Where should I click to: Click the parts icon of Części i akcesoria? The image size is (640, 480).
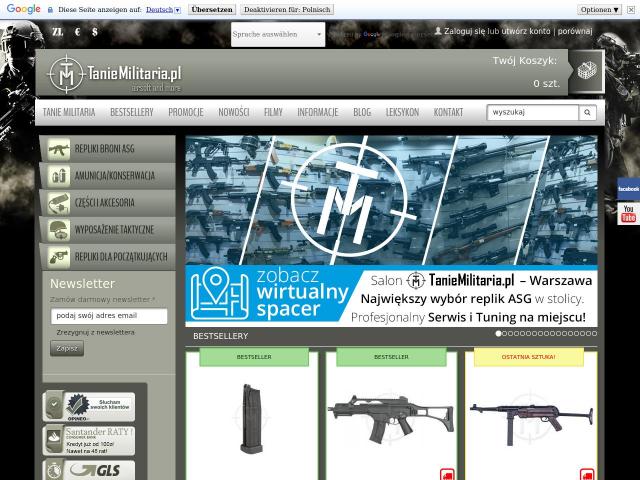pos(59,203)
